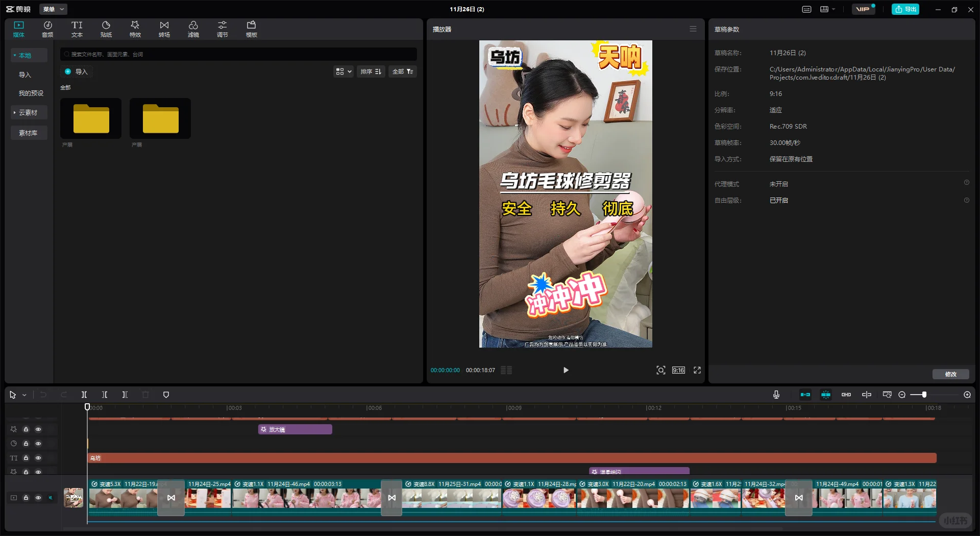Screen dimensions: 980x536
Task: Open the 模板 templates tab
Action: pyautogui.click(x=252, y=29)
